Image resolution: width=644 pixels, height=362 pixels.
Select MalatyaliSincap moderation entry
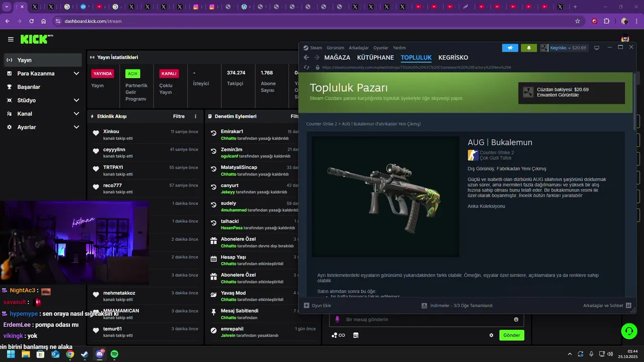tap(254, 170)
